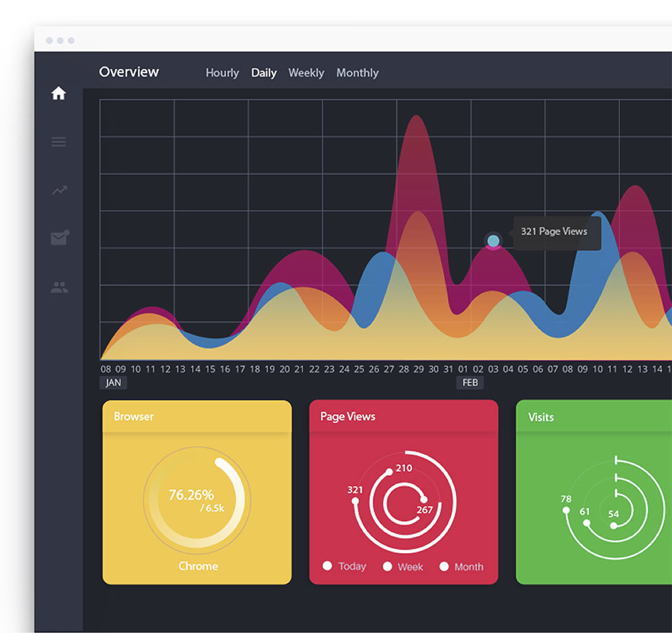
Task: Click the Overview title
Action: 129,72
